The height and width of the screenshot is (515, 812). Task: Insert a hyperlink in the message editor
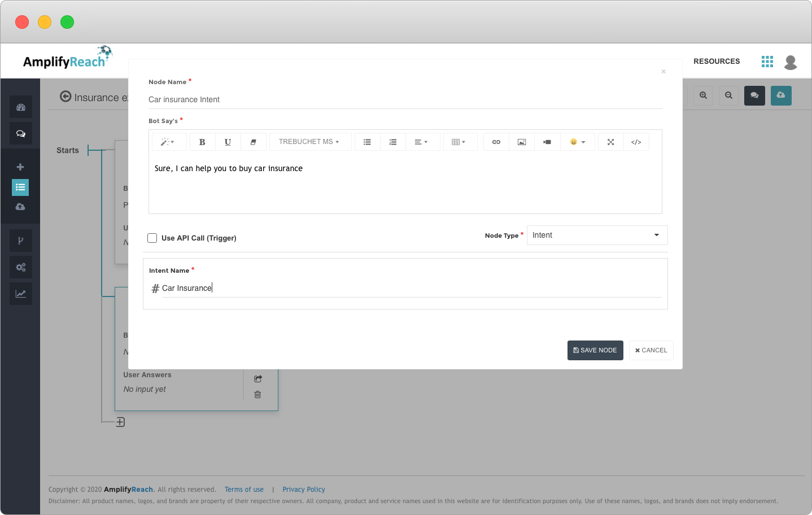coord(496,142)
